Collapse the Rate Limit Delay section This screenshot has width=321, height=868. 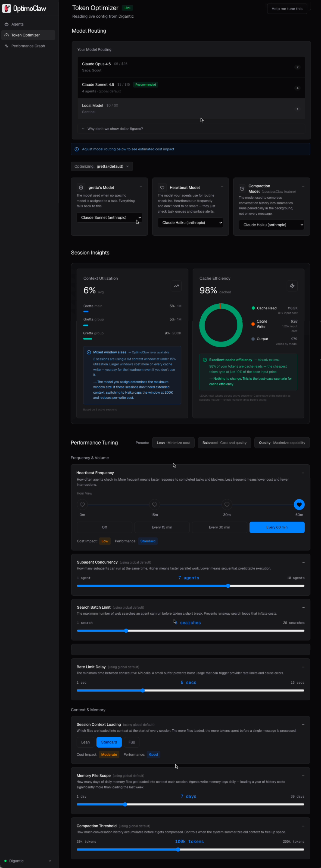(x=303, y=667)
